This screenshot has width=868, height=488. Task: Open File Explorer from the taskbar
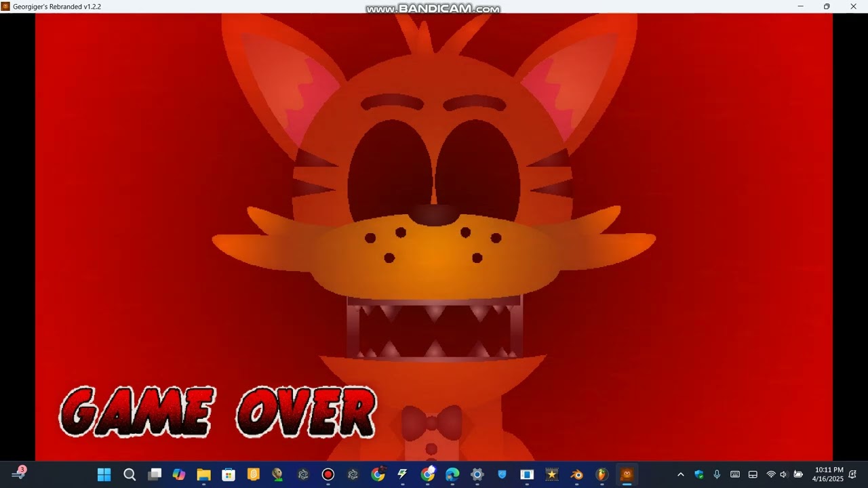pos(203,474)
